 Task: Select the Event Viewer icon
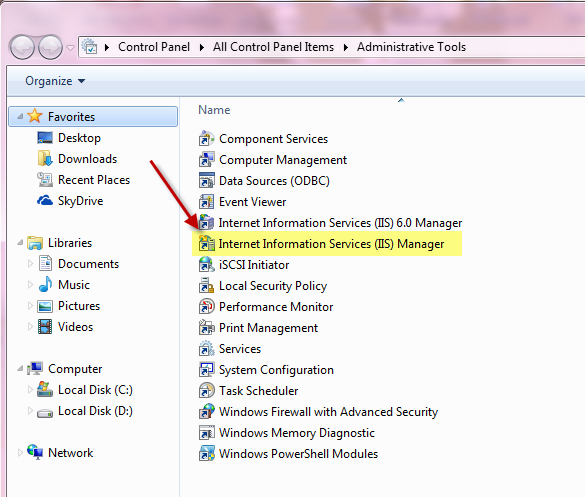[x=206, y=202]
